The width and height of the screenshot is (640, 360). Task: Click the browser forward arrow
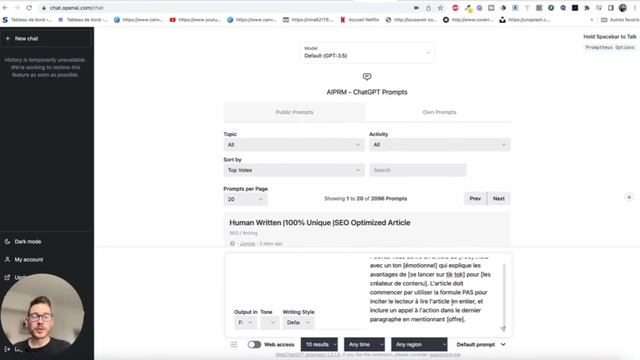click(x=17, y=8)
